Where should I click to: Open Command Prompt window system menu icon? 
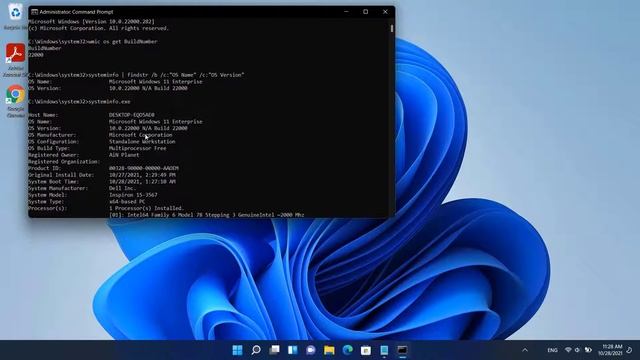pyautogui.click(x=34, y=12)
